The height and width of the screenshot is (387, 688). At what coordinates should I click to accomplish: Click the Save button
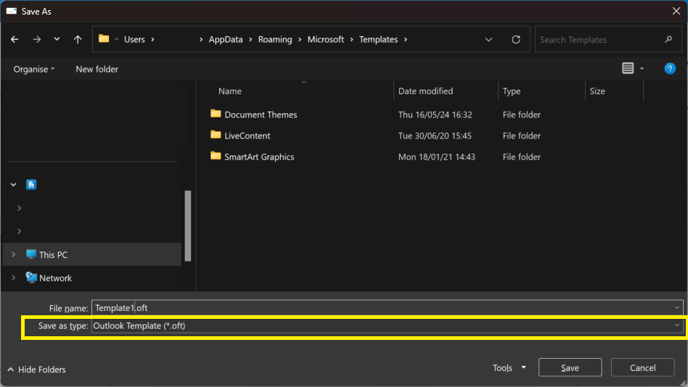[570, 368]
